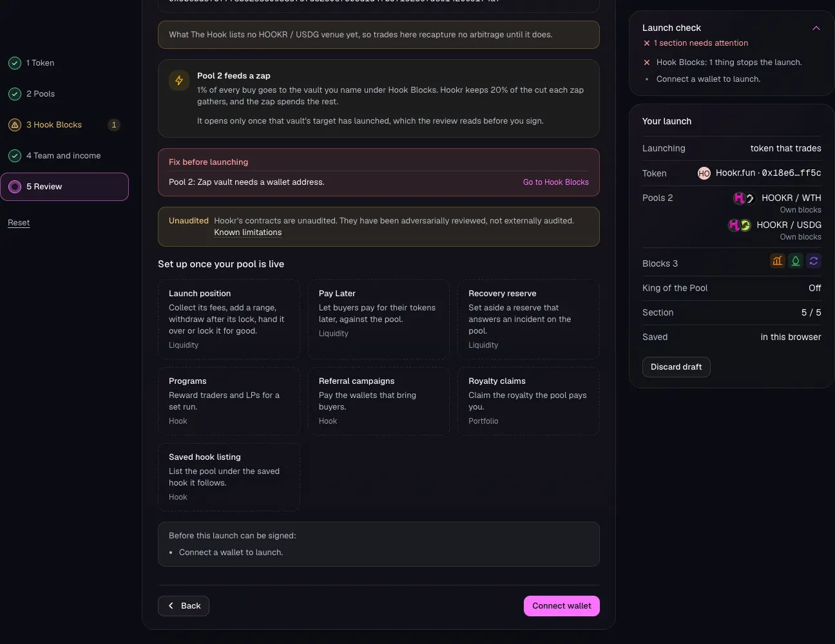Click the Discard draft button
The image size is (835, 644).
[x=677, y=367]
